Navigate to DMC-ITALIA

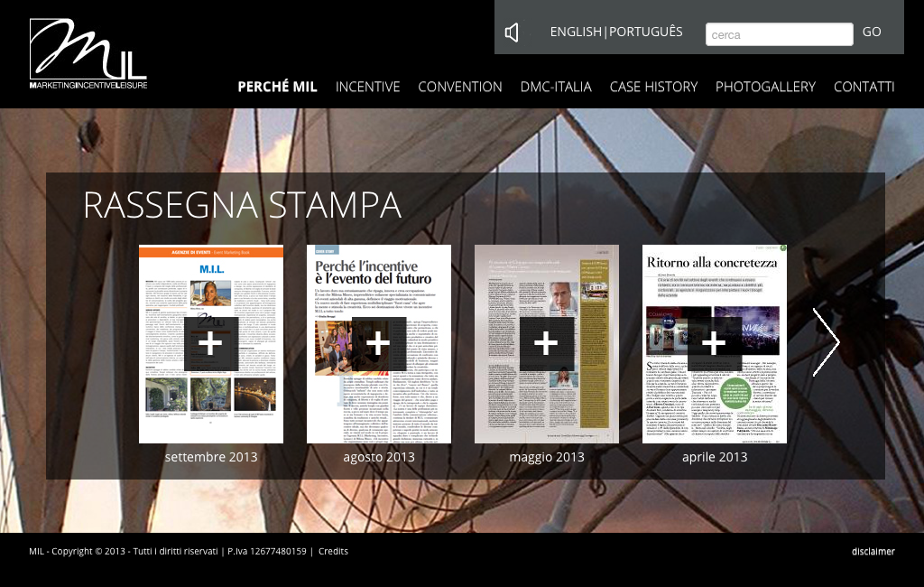[556, 87]
